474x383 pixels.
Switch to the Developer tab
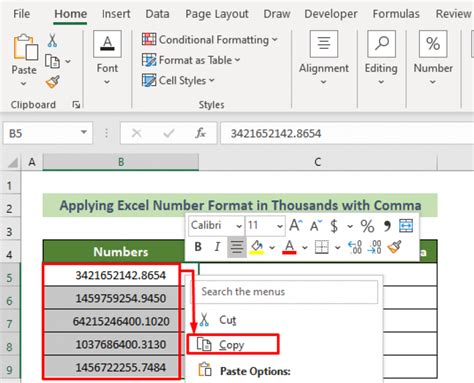coord(331,14)
